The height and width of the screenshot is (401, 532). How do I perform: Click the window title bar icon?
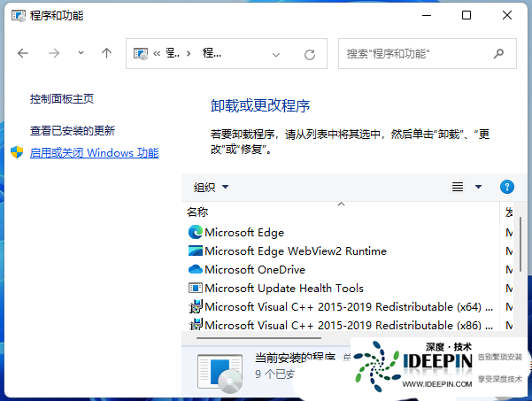[x=19, y=16]
